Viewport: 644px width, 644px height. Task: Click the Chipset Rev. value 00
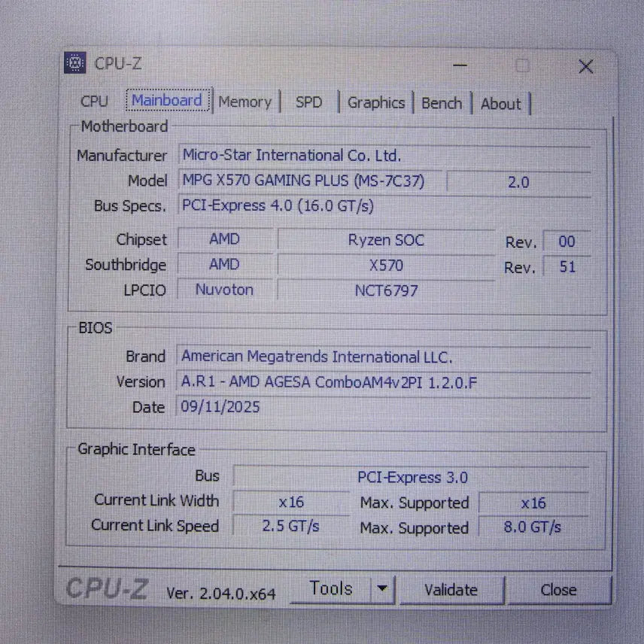click(567, 241)
